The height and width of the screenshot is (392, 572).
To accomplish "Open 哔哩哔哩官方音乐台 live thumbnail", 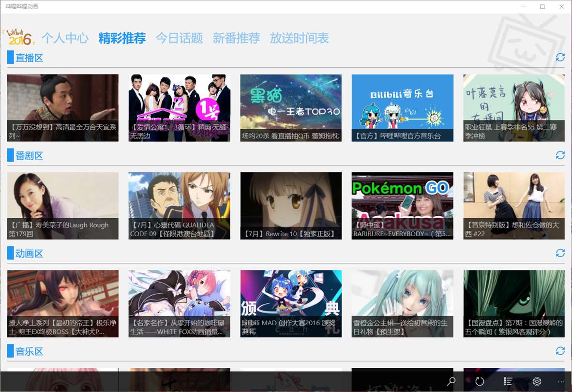I will coord(402,108).
